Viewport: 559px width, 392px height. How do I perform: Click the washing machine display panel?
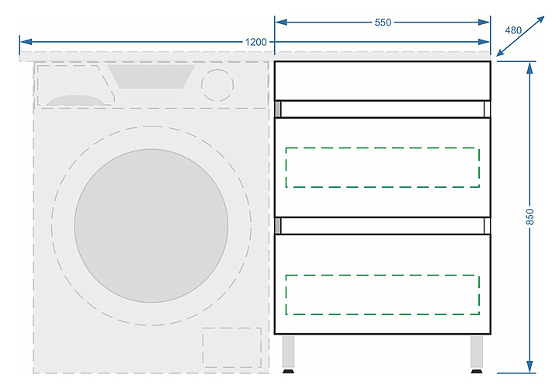(151, 76)
